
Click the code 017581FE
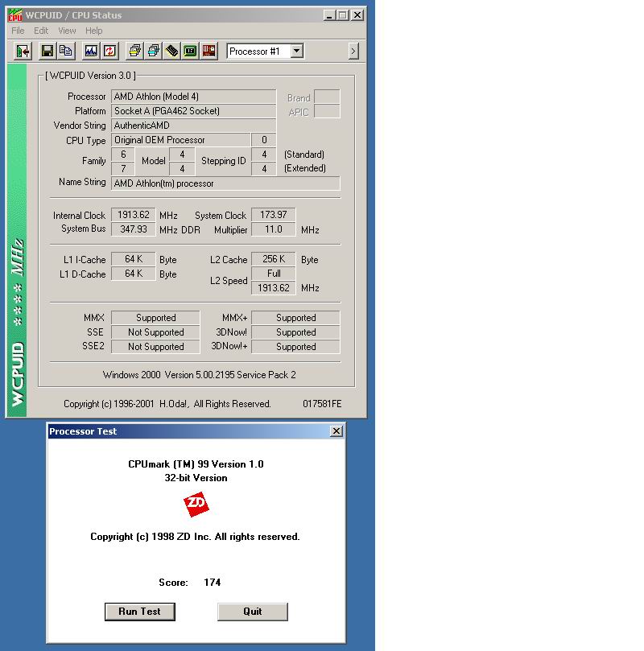click(x=322, y=404)
